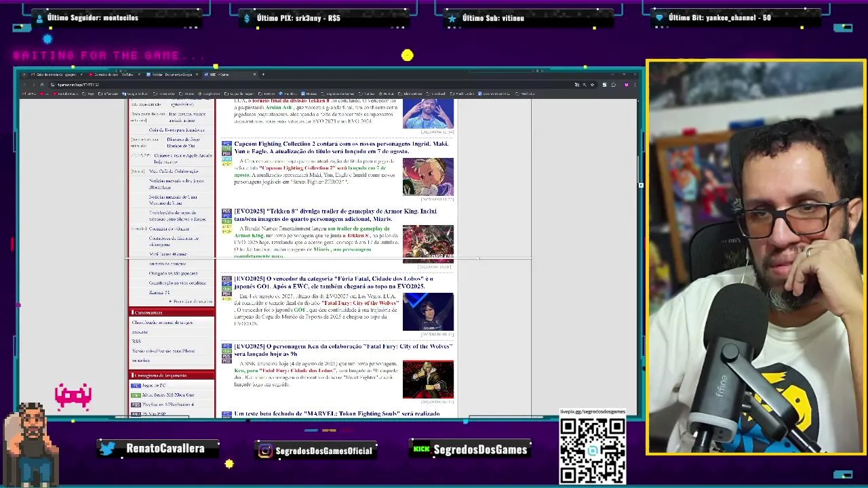Click the bookmark star in address bar
The image size is (868, 488).
click(x=592, y=85)
